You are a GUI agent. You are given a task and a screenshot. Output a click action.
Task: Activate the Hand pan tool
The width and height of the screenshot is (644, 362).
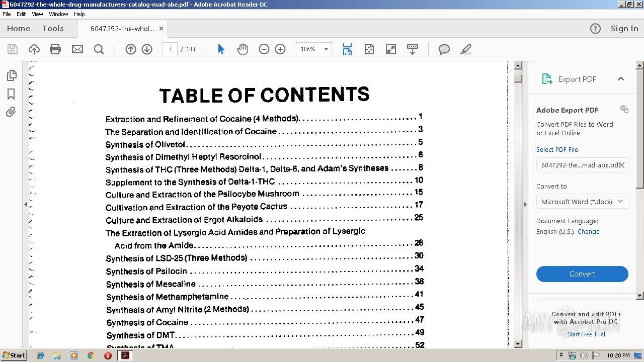243,49
